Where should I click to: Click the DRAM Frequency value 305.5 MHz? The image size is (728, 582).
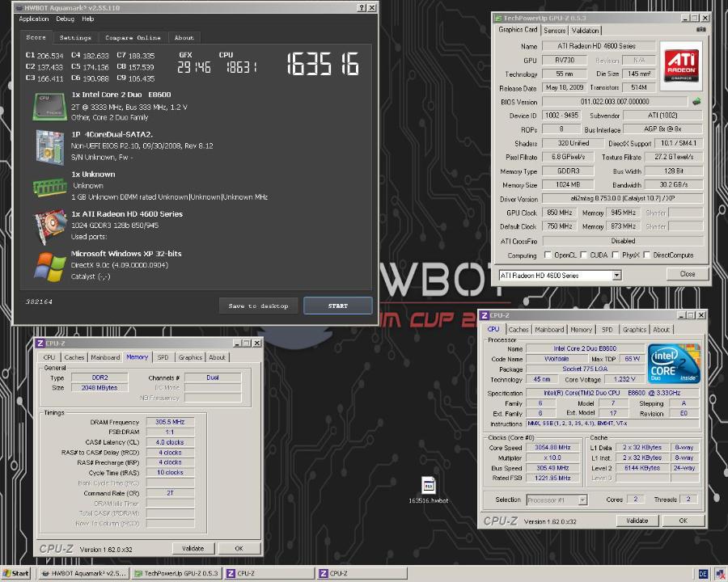(x=170, y=422)
